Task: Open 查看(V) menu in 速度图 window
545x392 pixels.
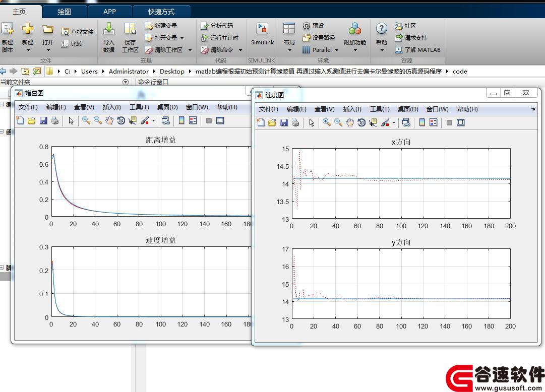Action: [x=324, y=109]
